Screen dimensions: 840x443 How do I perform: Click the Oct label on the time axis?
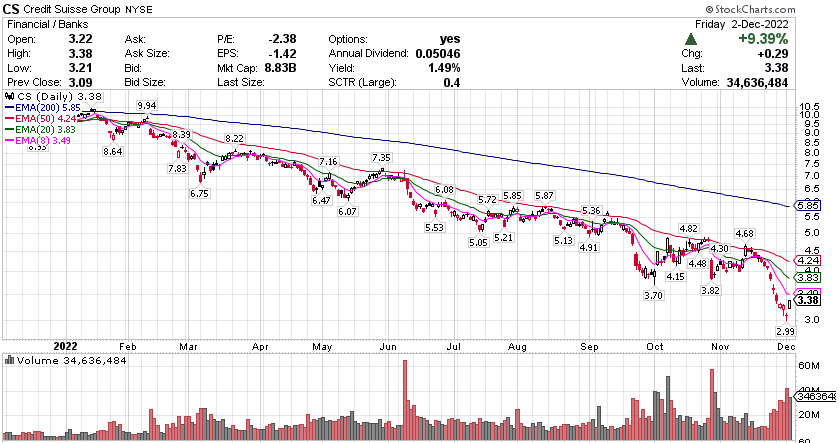click(x=655, y=347)
